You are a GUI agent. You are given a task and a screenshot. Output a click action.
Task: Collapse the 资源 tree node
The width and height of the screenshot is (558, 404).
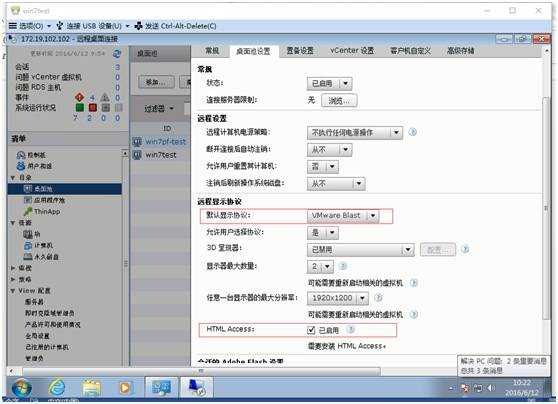click(x=13, y=223)
